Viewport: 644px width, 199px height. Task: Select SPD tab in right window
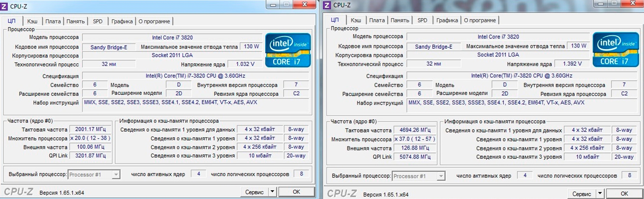click(x=422, y=20)
